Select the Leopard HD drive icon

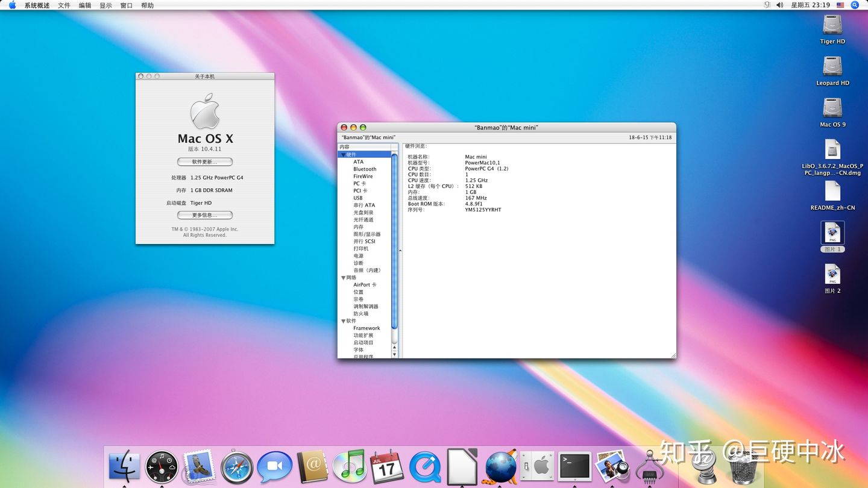(x=832, y=66)
